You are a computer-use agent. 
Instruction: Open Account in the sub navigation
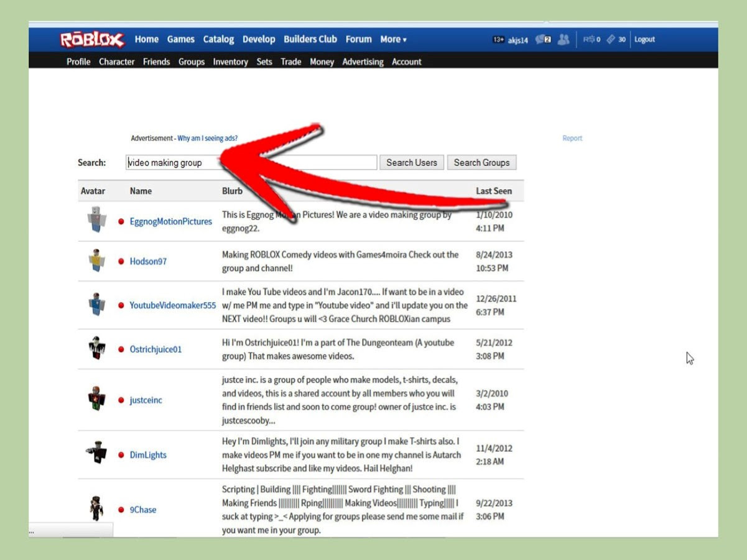407,62
